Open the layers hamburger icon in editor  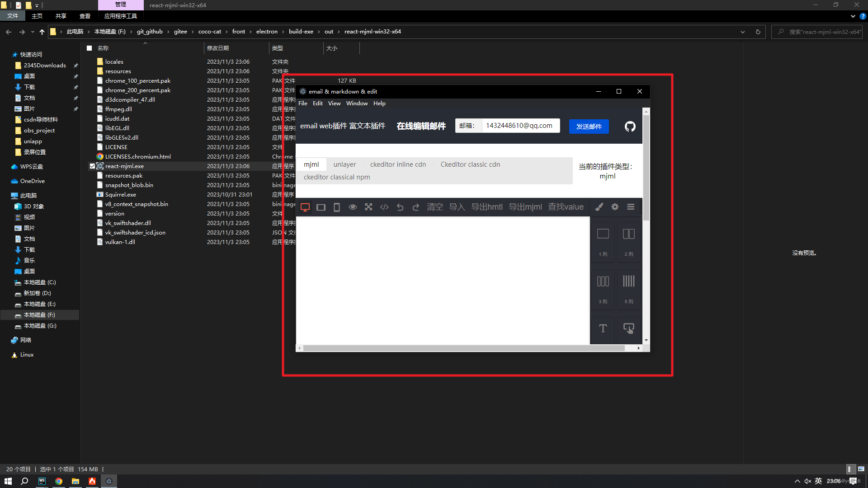(x=631, y=207)
